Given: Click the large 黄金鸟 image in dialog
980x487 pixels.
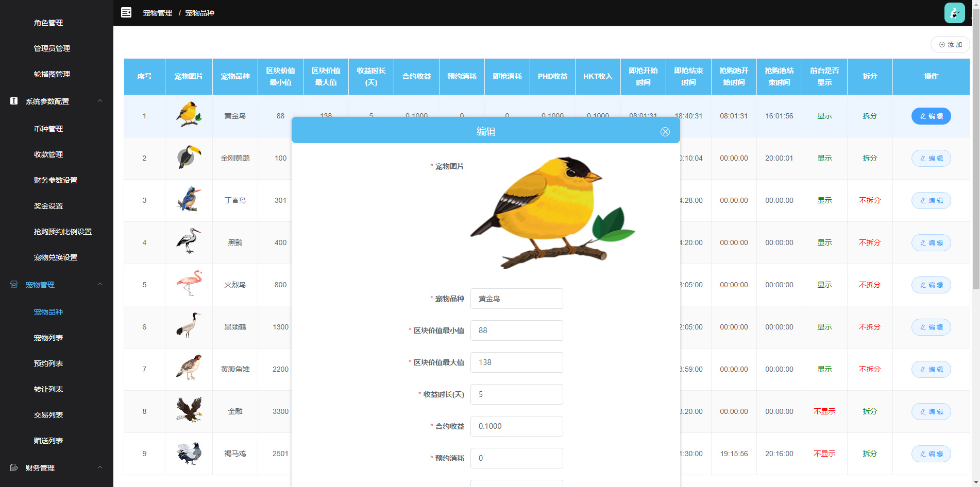Looking at the screenshot, I should tap(552, 213).
